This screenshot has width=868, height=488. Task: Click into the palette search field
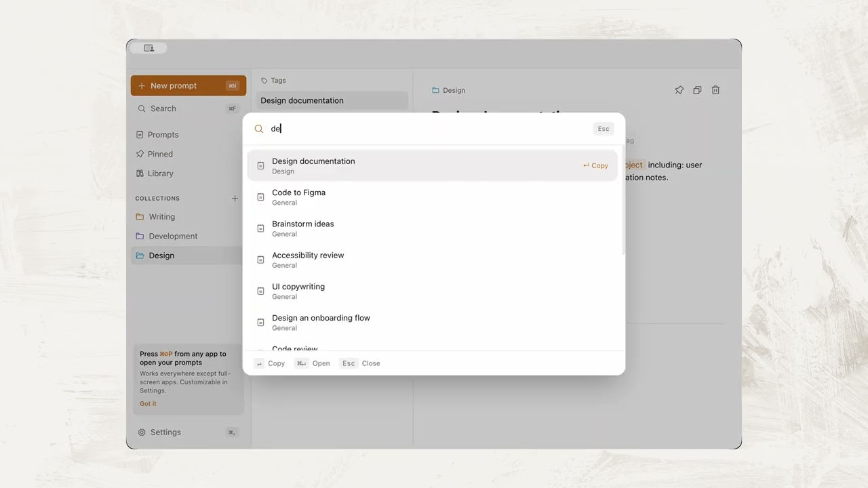click(427, 129)
